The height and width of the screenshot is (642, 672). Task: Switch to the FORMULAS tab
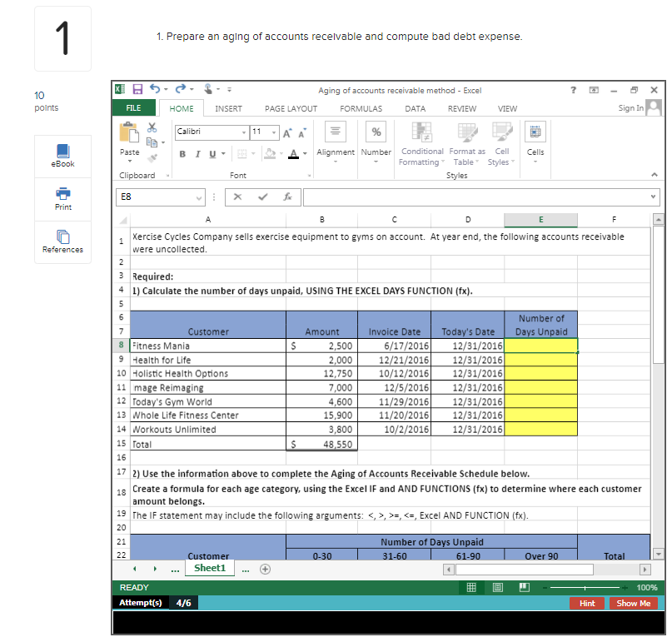coord(361,109)
